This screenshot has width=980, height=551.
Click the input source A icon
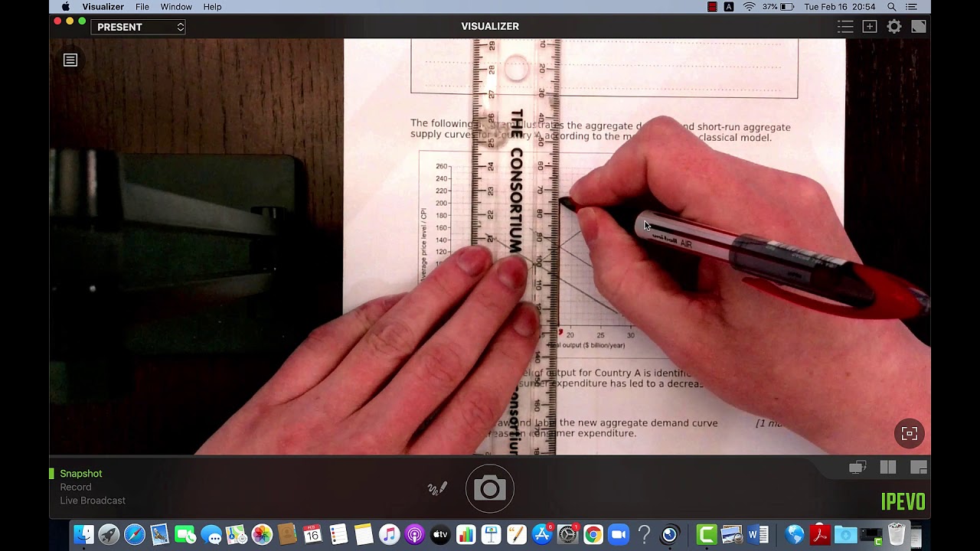click(x=729, y=7)
